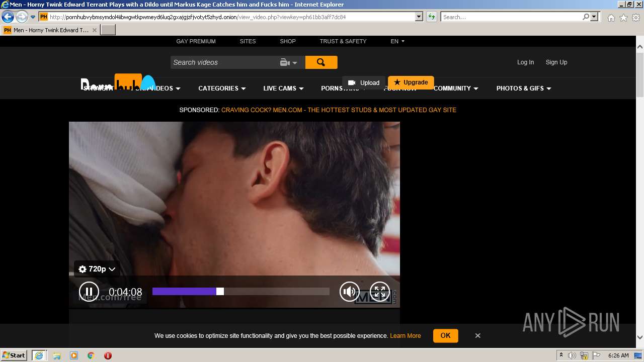Click the Internet Explorer Search box
Viewport: 644px width, 362px height.
tap(511, 17)
